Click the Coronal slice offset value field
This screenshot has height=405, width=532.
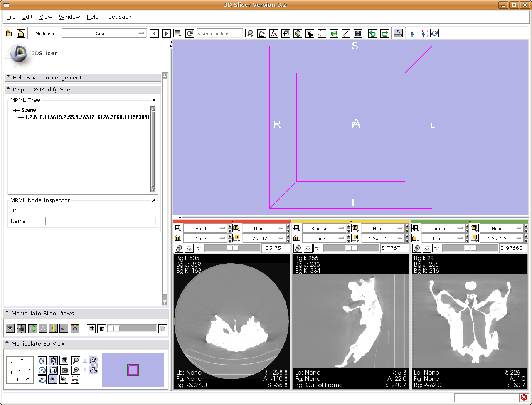[514, 248]
